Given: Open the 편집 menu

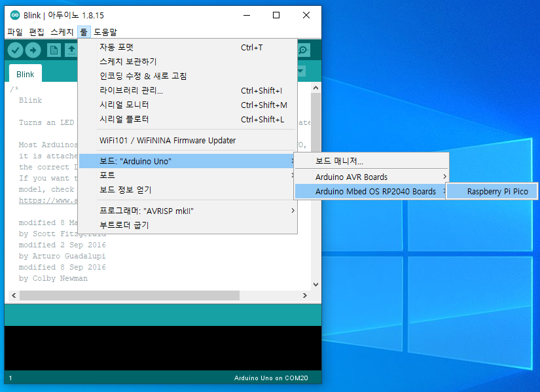Looking at the screenshot, I should pyautogui.click(x=37, y=32).
